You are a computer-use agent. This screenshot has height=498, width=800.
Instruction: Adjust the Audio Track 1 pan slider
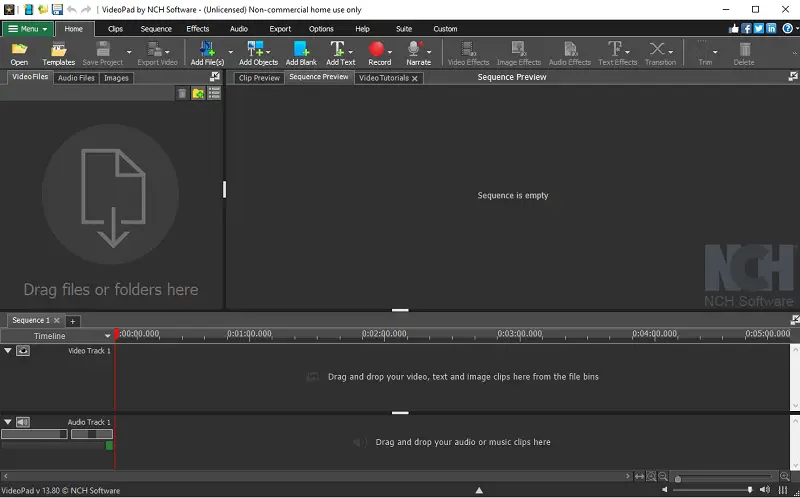[x=92, y=434]
